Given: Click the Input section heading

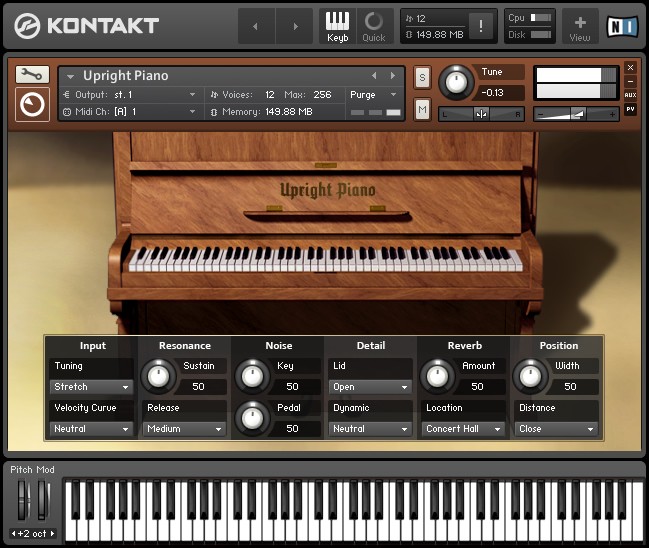Looking at the screenshot, I should click(x=92, y=346).
